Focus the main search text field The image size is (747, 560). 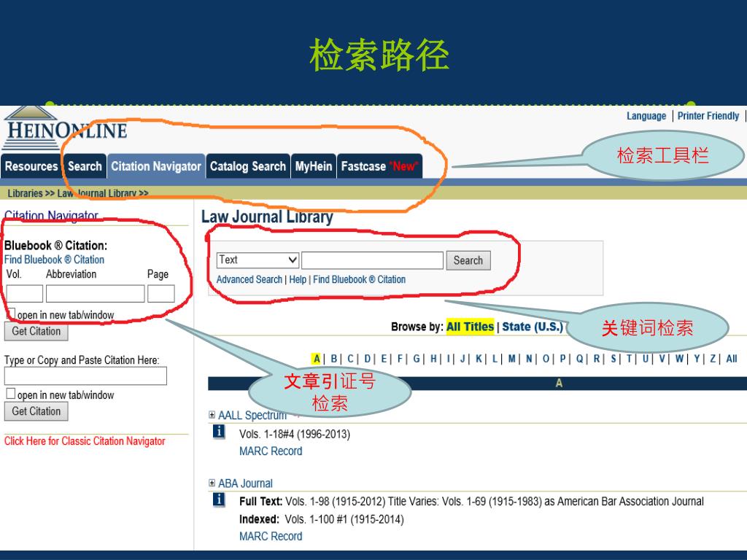373,260
